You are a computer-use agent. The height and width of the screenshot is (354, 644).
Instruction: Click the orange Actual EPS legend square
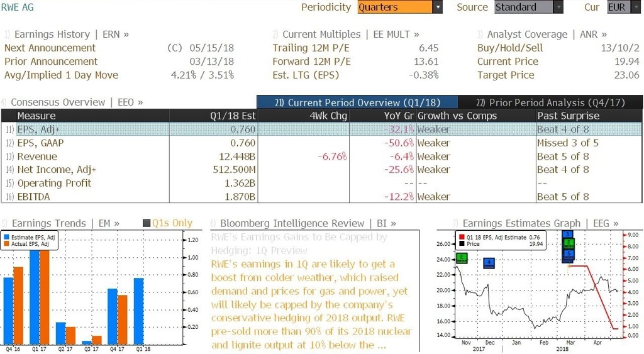coord(6,244)
